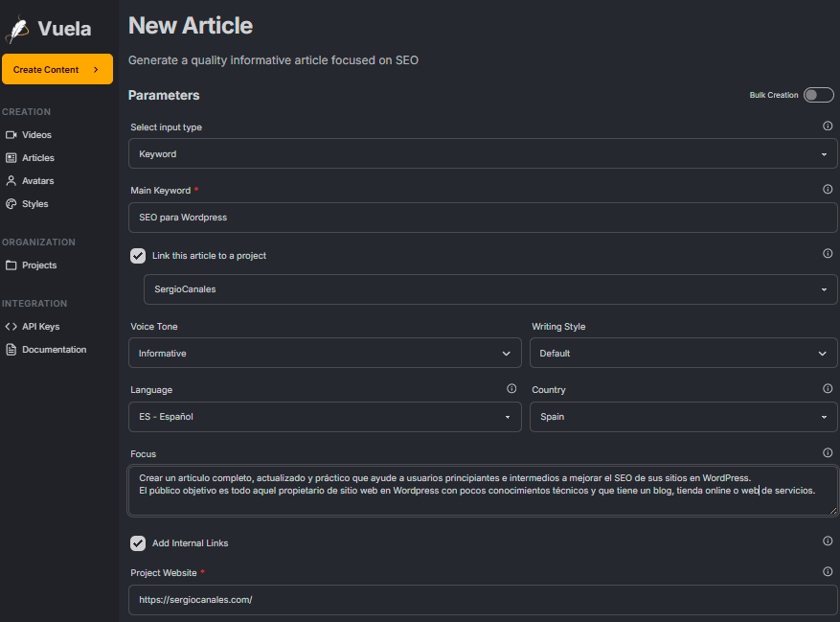Click the info icon for Main Keyword

coord(828,190)
